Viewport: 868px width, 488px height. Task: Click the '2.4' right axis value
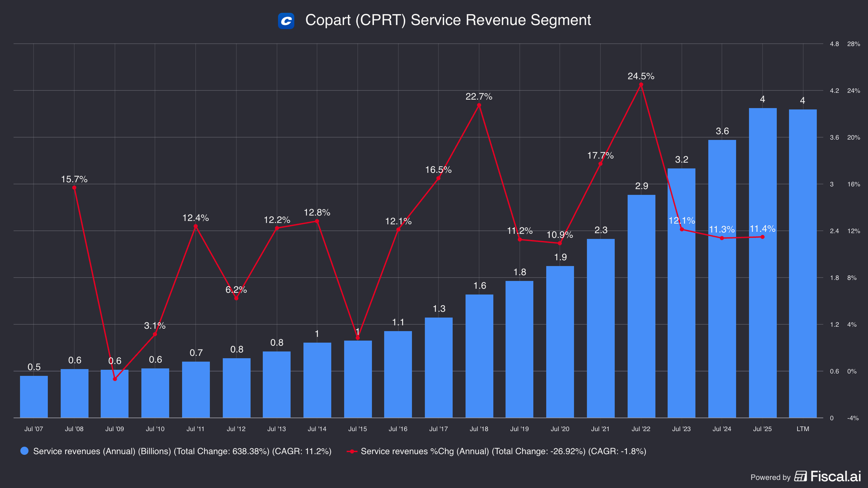tap(834, 231)
